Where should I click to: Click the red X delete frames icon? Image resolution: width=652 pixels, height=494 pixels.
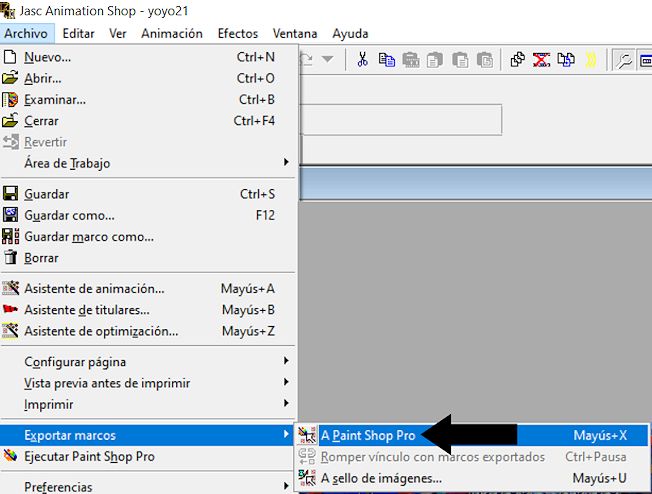click(541, 60)
